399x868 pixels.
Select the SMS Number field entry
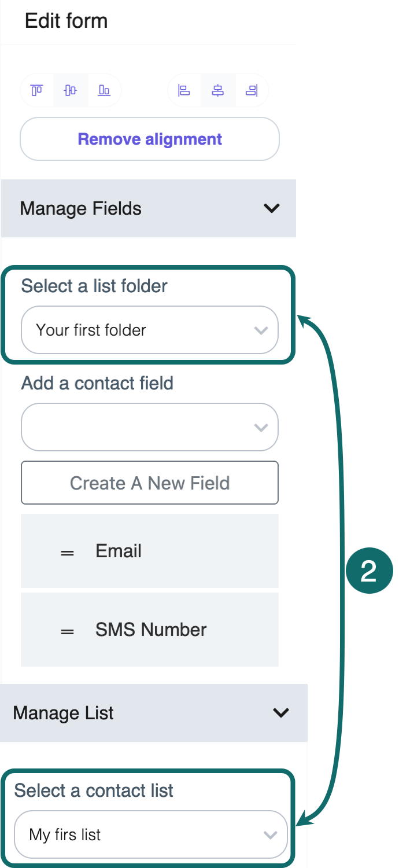149,630
